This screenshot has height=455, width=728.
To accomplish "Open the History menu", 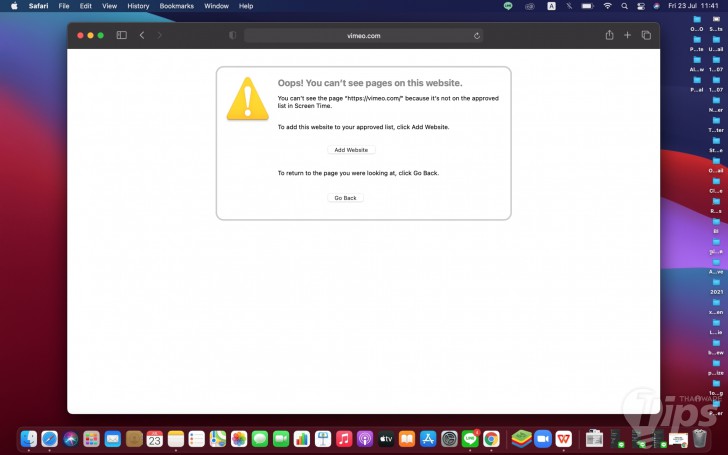I will pyautogui.click(x=138, y=6).
